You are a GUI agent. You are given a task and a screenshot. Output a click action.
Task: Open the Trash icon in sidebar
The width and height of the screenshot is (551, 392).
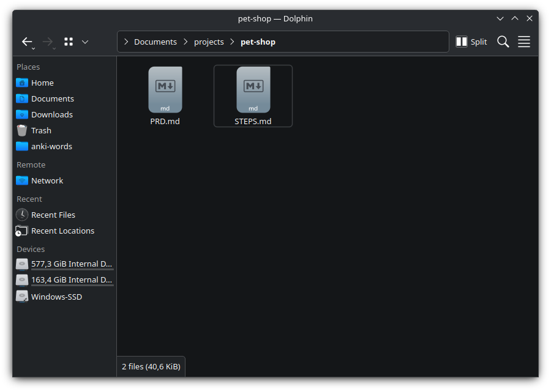point(22,130)
